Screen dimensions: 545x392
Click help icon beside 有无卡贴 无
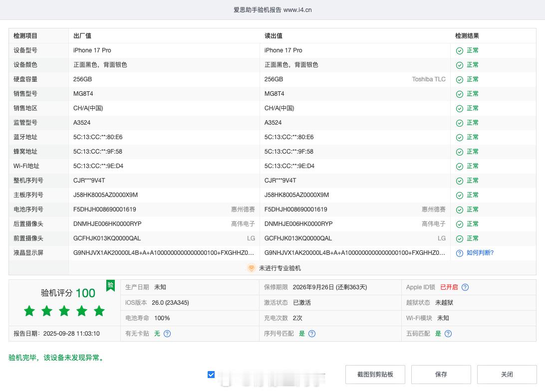pos(167,334)
